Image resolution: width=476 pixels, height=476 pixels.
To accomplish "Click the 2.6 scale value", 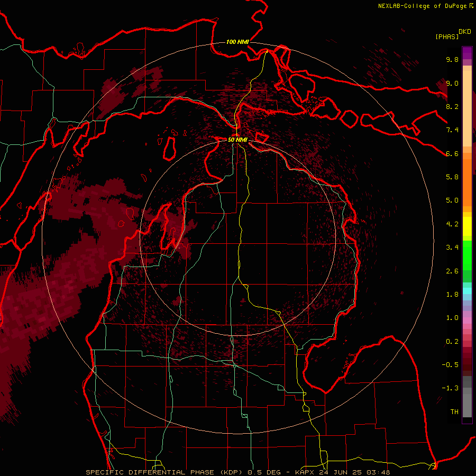I will 452,271.
